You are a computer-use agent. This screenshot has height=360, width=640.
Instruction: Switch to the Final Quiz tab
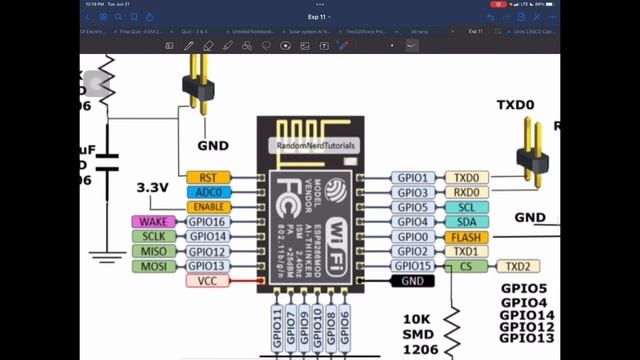pos(141,31)
